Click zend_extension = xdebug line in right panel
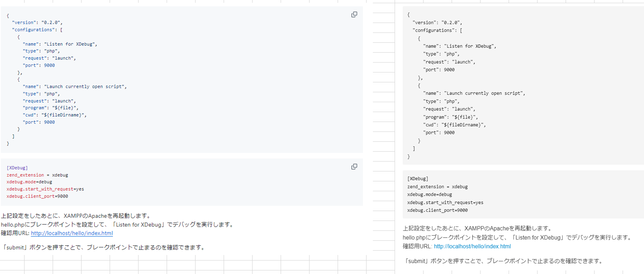 tap(437, 187)
